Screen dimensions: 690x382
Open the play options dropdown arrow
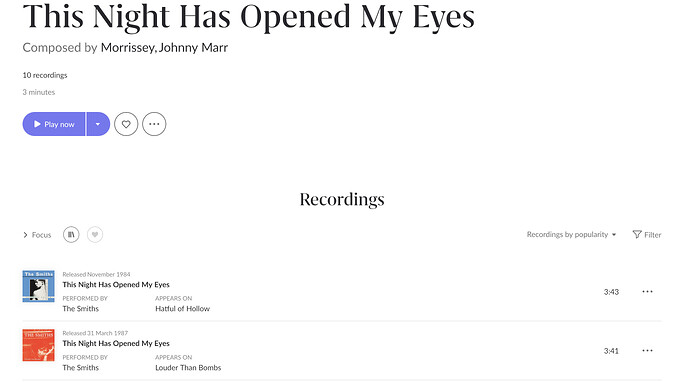pyautogui.click(x=98, y=124)
